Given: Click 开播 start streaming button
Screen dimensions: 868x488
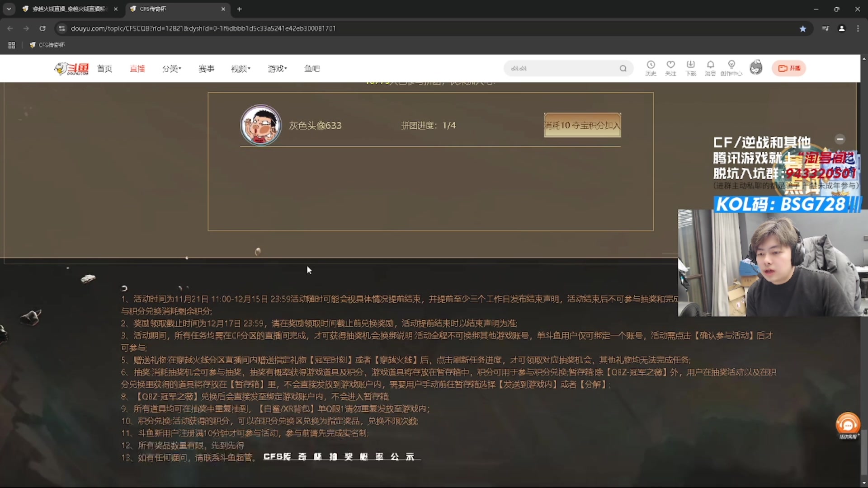Looking at the screenshot, I should tap(789, 68).
